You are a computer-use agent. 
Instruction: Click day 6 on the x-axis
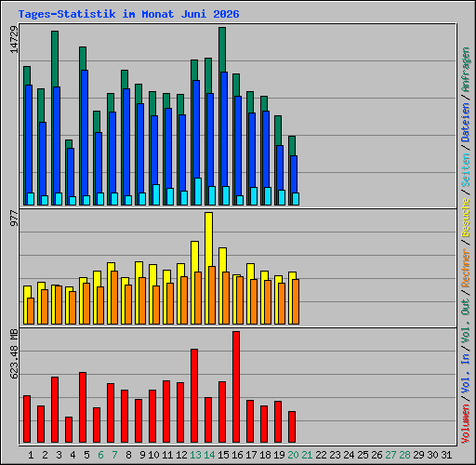point(100,455)
